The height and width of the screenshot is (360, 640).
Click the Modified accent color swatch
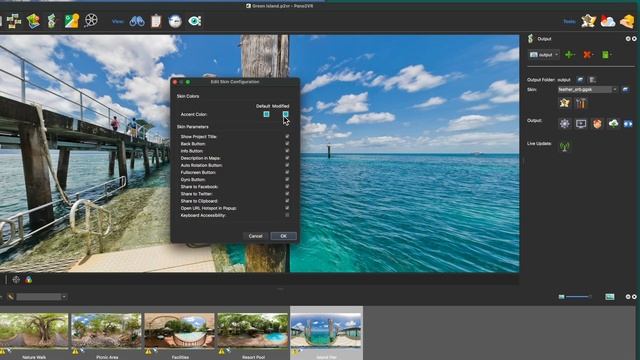pyautogui.click(x=285, y=114)
